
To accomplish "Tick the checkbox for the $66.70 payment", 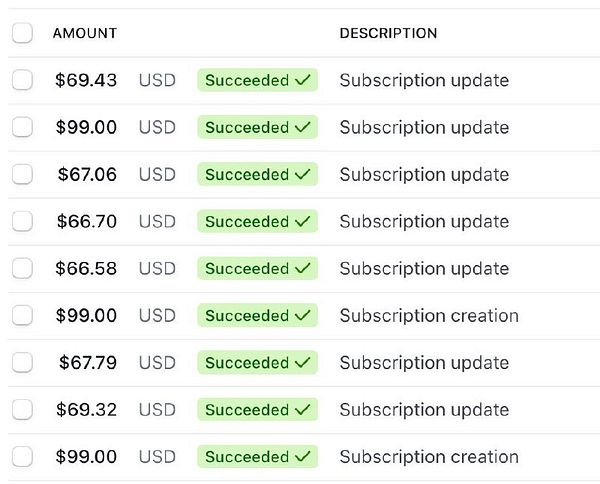I will (22, 222).
